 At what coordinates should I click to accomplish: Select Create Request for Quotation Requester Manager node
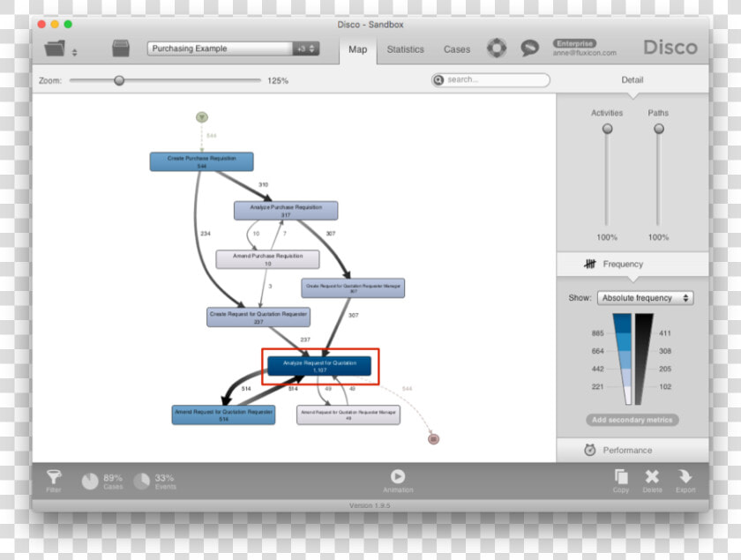353,288
